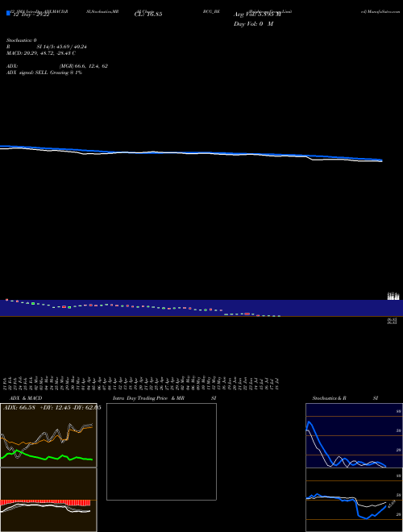Select the 'Avg Vol: 5.895 M' reading
Image resolution: width=403 pixels, height=532 pixels.
tap(257, 15)
